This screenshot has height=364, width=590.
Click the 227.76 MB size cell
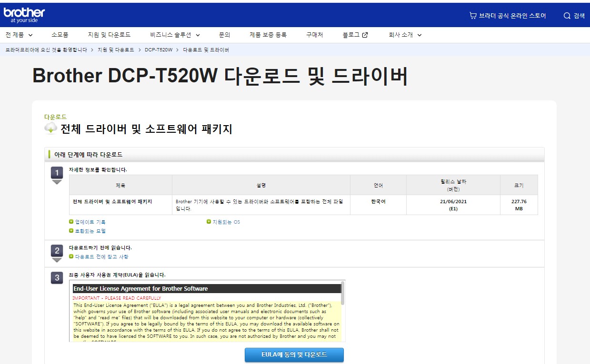519,205
